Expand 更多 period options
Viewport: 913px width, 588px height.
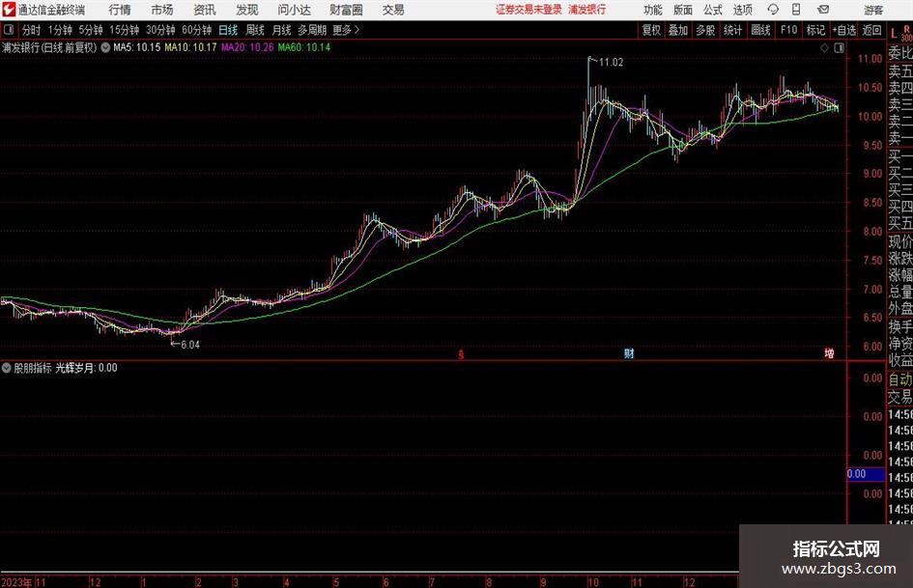click(346, 30)
